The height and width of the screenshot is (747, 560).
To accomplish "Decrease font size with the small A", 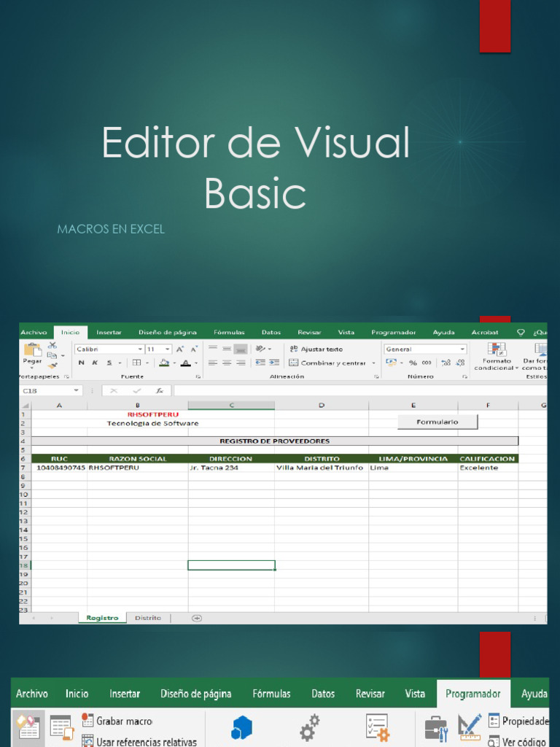I will click(194, 349).
